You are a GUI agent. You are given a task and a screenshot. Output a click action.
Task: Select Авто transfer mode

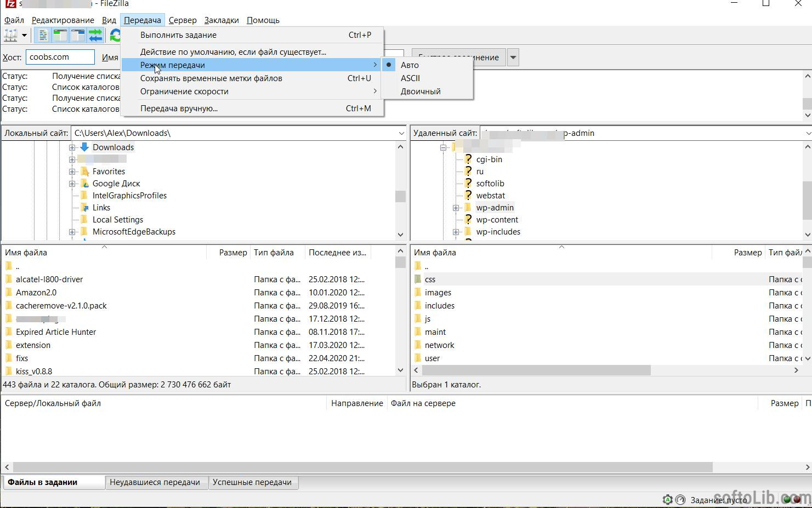point(427,65)
